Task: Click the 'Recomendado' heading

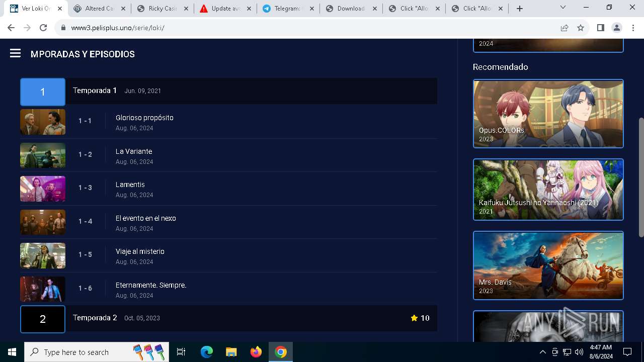Action: 500,67
